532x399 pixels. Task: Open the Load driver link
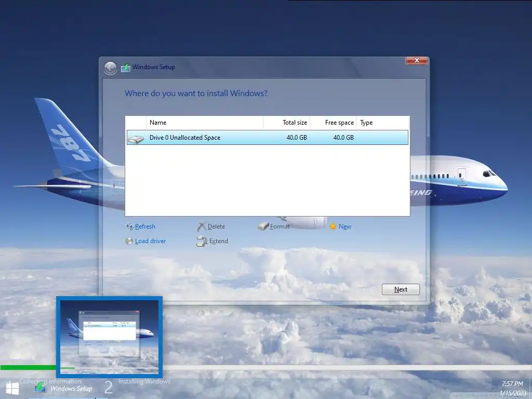click(150, 241)
